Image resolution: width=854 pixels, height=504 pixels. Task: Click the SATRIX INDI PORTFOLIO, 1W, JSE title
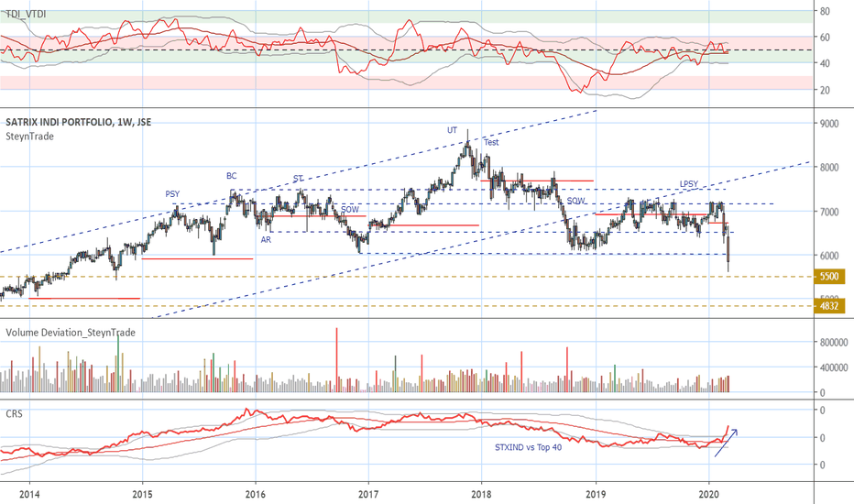click(x=79, y=122)
